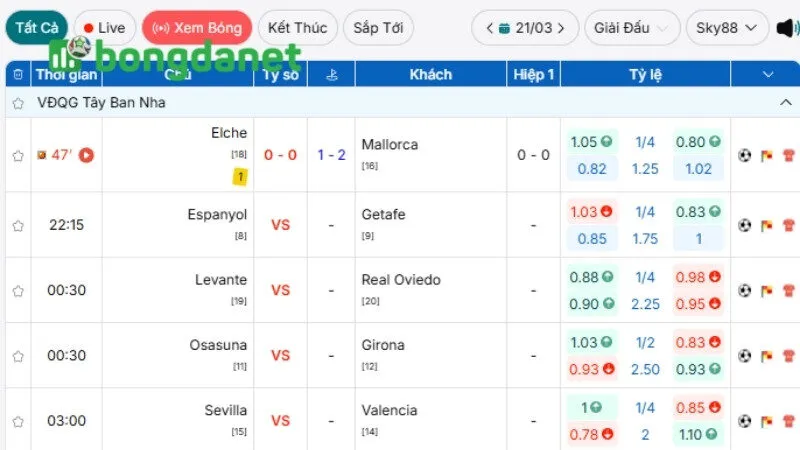Toggle favorite star for Osasuna vs Girona
Viewport: 800px width, 450px height.
pyautogui.click(x=18, y=355)
